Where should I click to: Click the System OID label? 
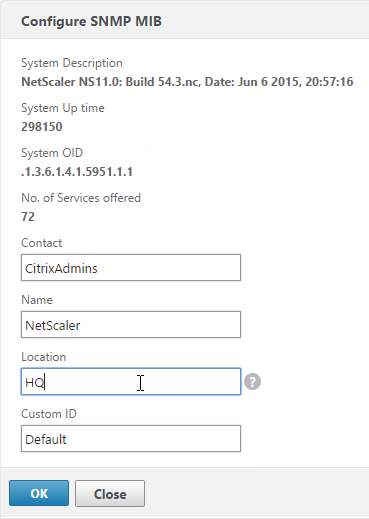tap(52, 153)
